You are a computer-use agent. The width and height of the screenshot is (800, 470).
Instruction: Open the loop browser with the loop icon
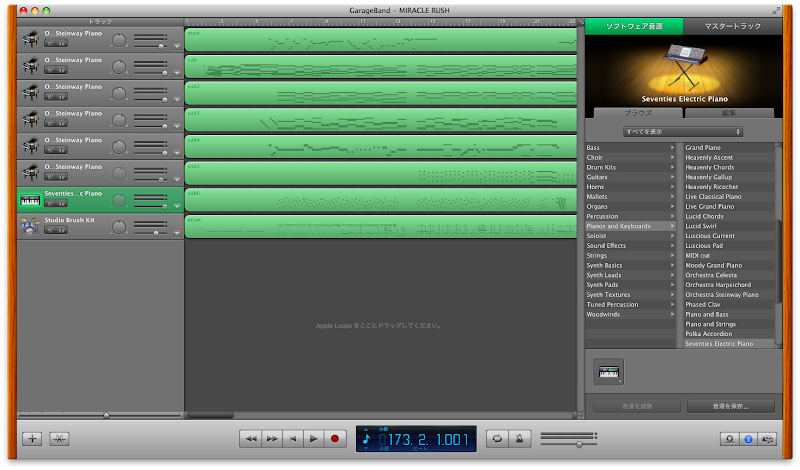pyautogui.click(x=730, y=439)
